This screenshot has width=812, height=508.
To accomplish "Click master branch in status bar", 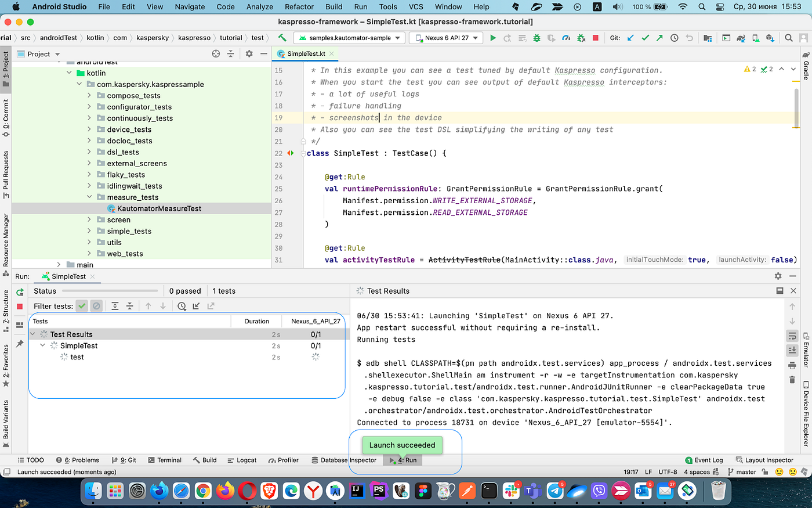I will [742, 472].
